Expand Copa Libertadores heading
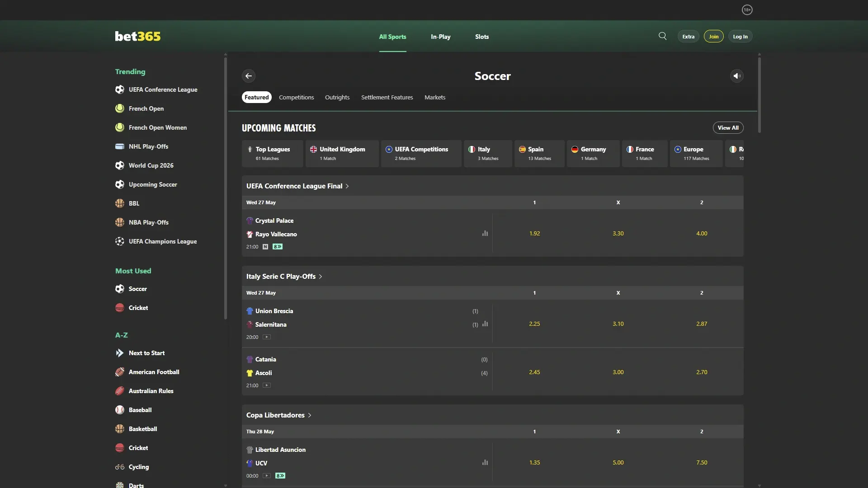Viewport: 868px width, 488px height. coord(278,415)
